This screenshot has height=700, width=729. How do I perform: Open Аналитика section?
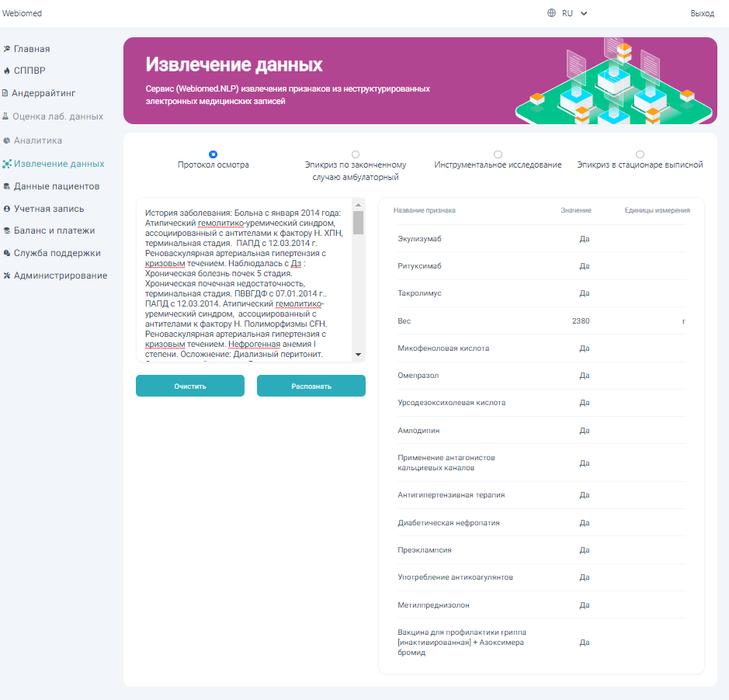coord(38,140)
